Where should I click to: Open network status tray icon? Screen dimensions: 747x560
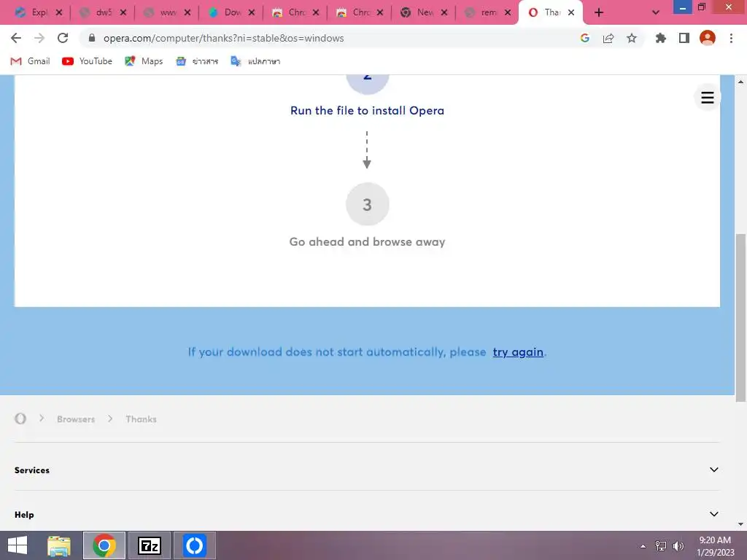[661, 545]
